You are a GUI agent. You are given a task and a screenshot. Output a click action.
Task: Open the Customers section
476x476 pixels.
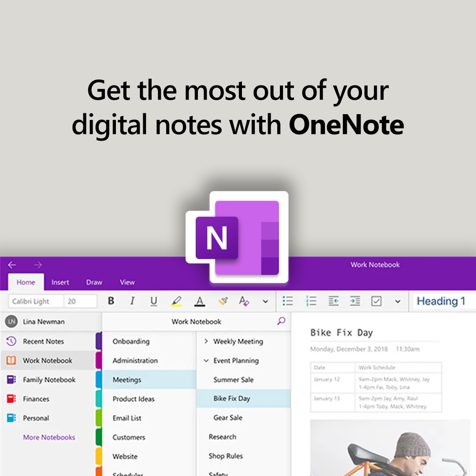(149, 437)
